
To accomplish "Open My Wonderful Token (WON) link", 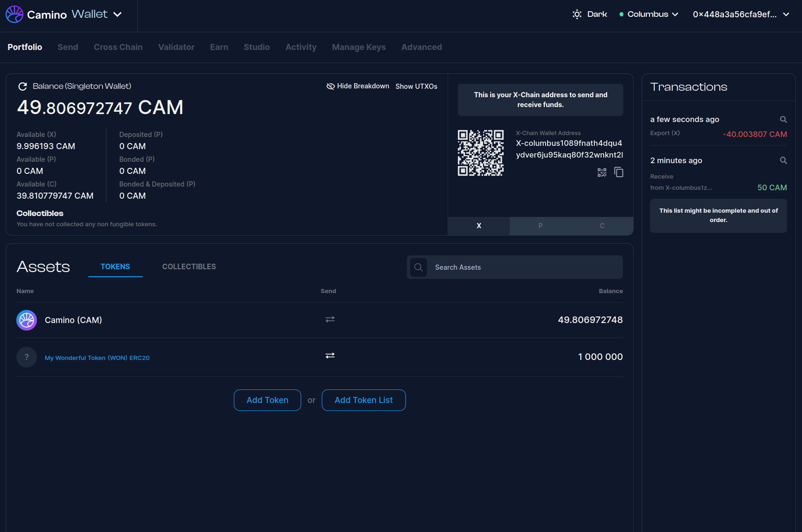I will point(97,358).
